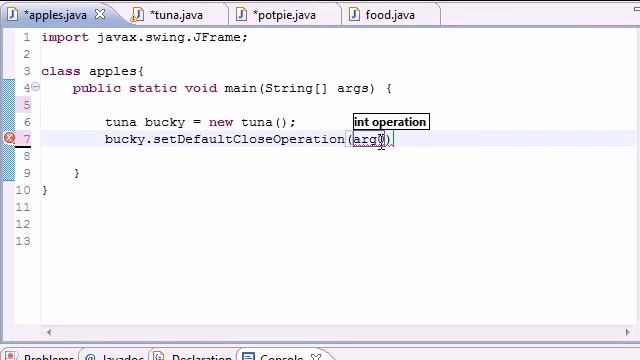
Task: Click on 'bucky.setDefaultCloseOperation' method call
Action: (x=224, y=139)
